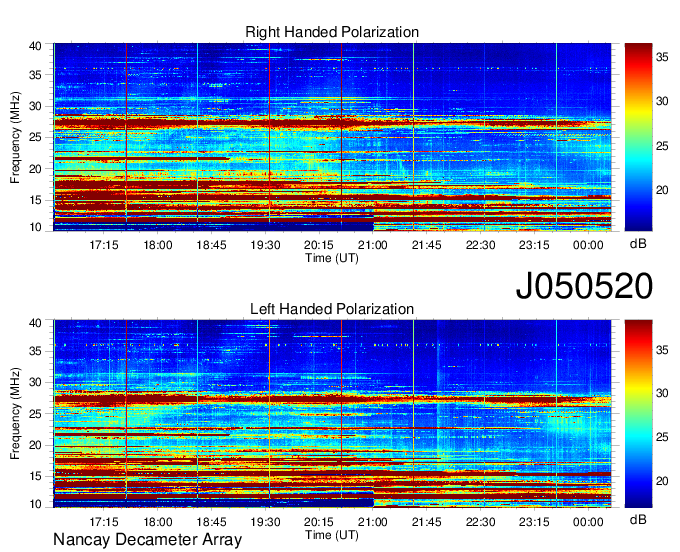Click the 35 MHz tick on right-handed frequency axis
680x552 pixels.
35,75
